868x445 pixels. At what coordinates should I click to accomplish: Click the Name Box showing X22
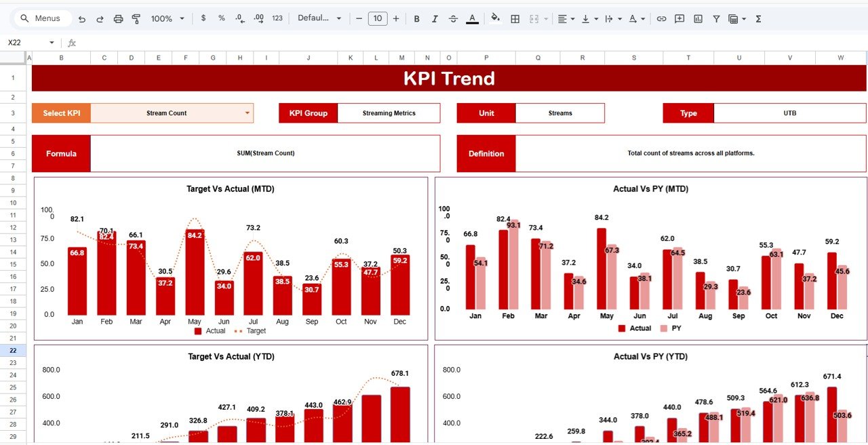point(27,42)
